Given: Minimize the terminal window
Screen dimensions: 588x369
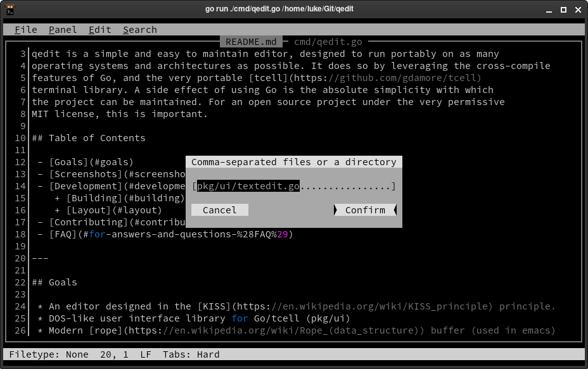Looking at the screenshot, I should (549, 10).
